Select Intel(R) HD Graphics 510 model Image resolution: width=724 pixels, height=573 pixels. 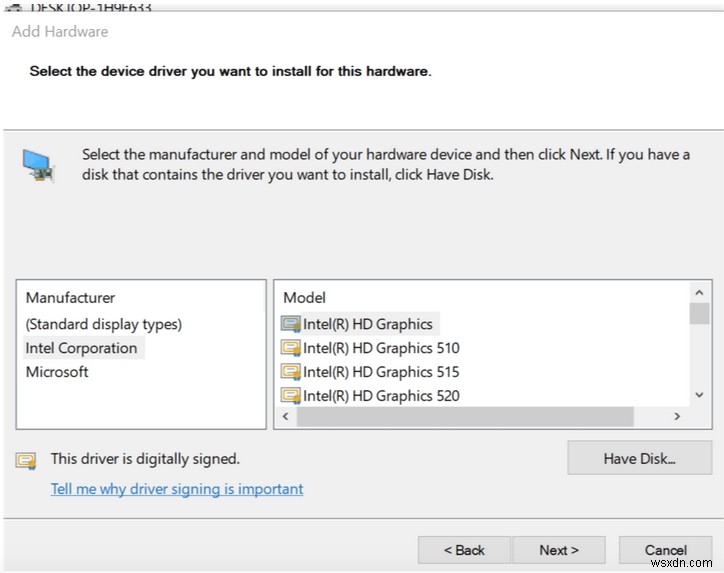[381, 348]
